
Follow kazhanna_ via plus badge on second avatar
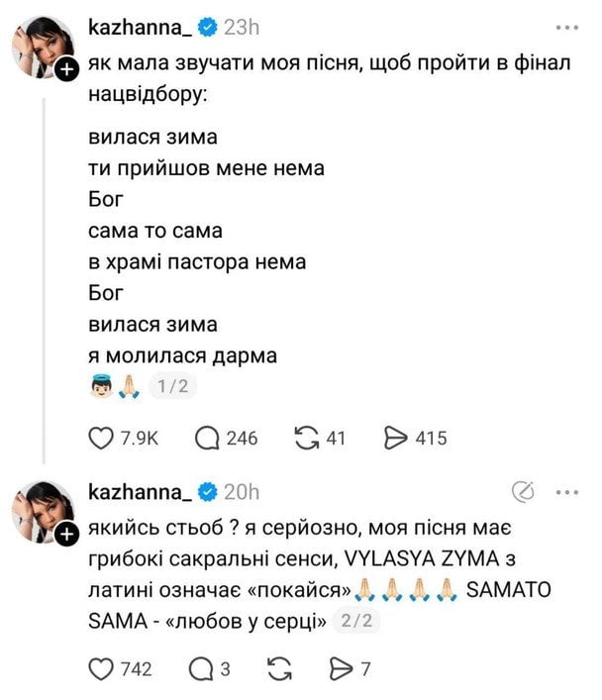coord(65,534)
